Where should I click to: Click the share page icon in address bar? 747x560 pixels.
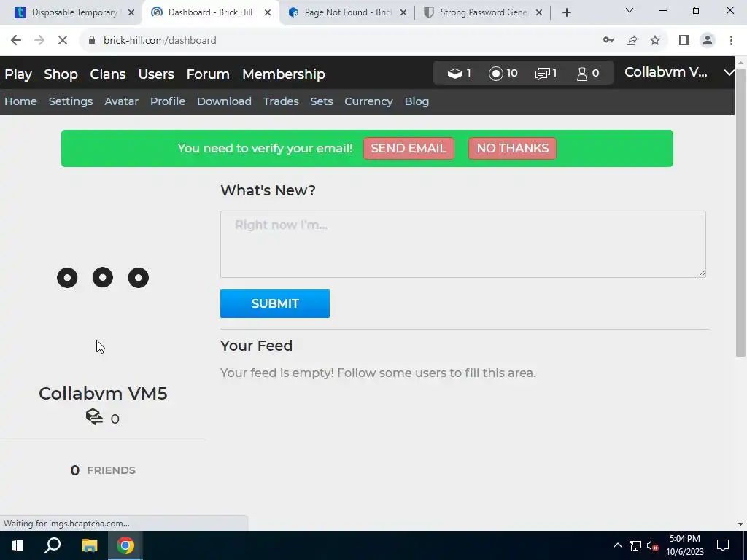[x=632, y=41]
